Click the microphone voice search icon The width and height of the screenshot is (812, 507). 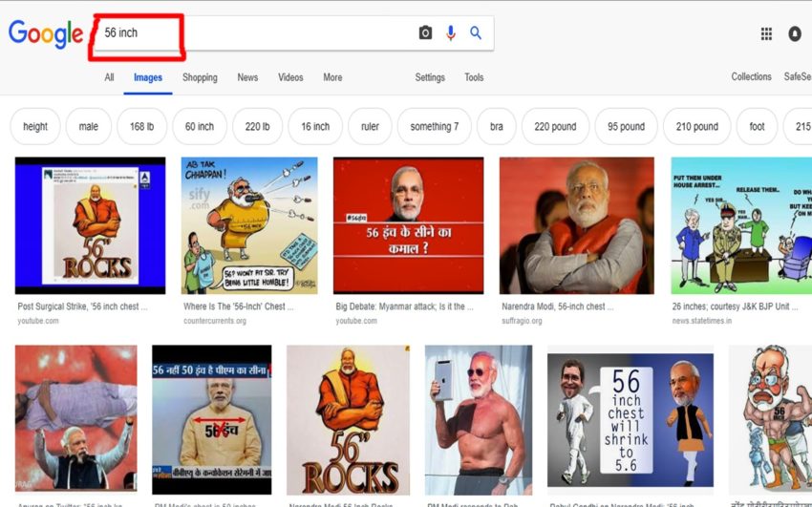[451, 33]
